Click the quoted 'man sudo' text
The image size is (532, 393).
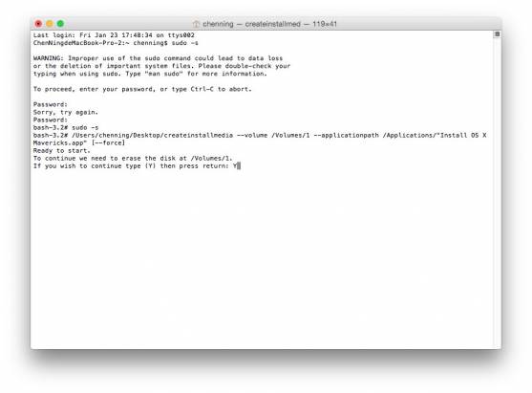click(x=164, y=74)
